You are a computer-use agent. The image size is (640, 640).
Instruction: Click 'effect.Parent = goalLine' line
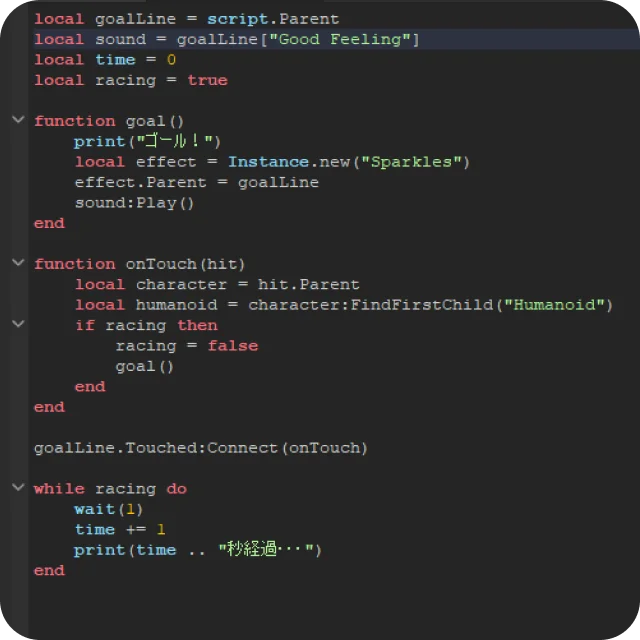point(197,182)
